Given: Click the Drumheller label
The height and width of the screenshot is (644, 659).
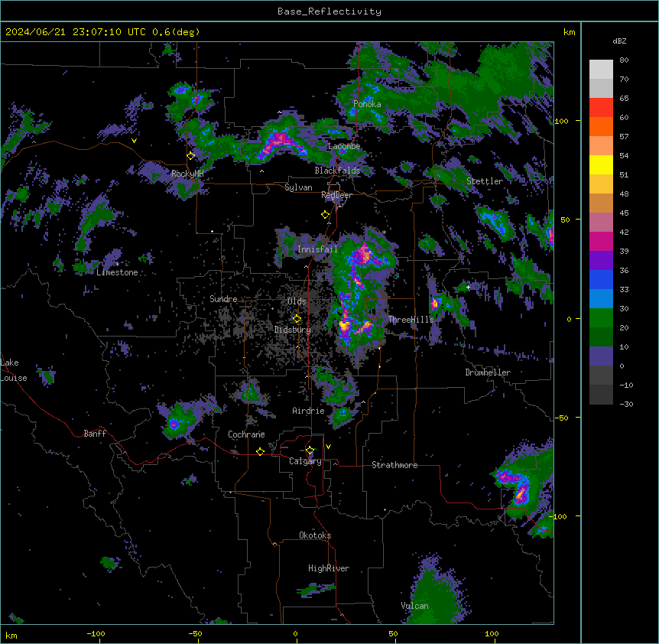Looking at the screenshot, I should click(488, 372).
